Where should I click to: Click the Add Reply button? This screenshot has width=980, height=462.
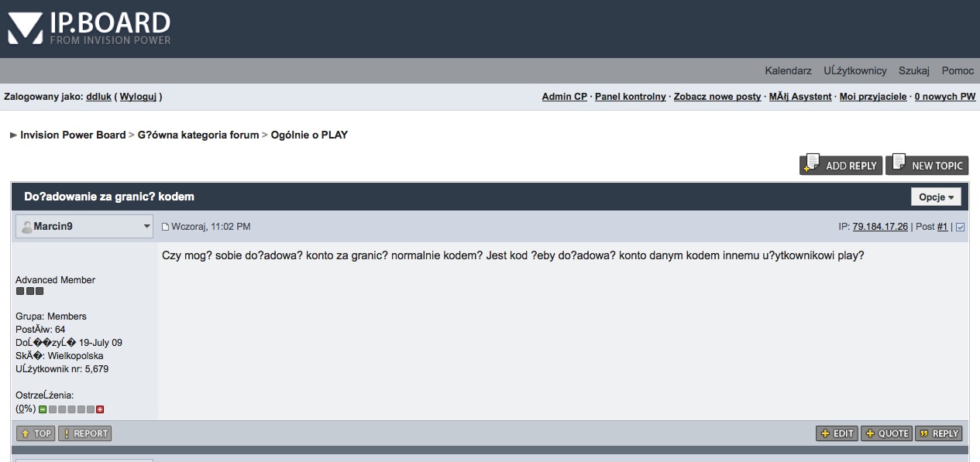click(x=841, y=165)
